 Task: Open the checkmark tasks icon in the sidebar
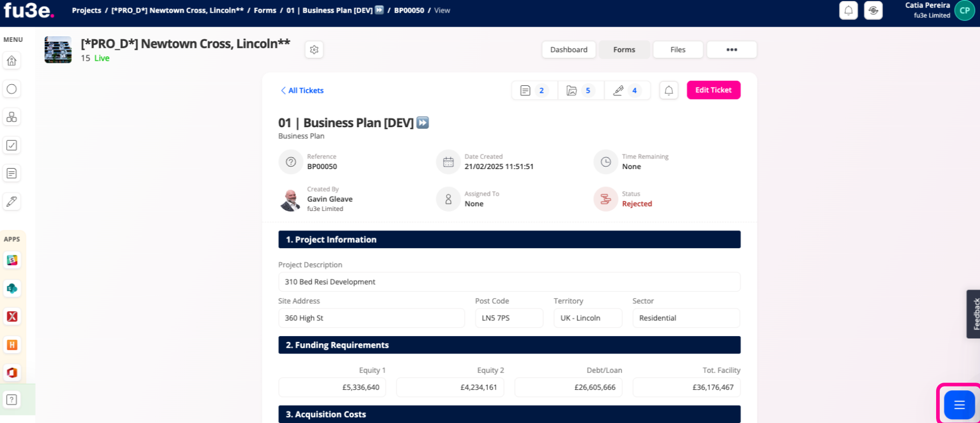[12, 145]
